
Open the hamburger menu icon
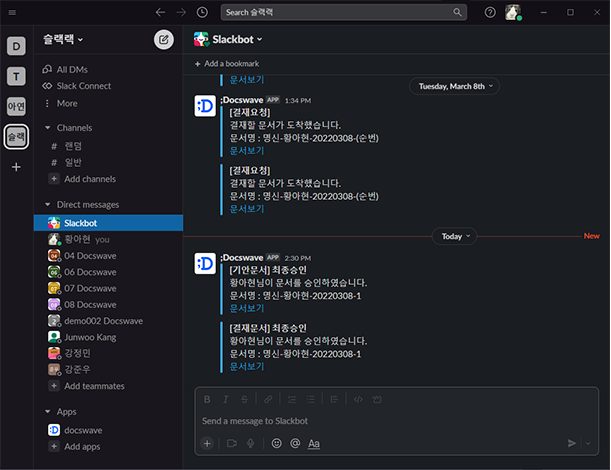coord(12,12)
